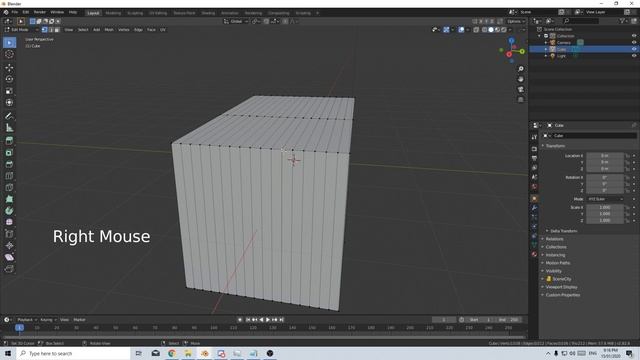This screenshot has width=640, height=360.
Task: Select the Select Box tool in the toolbar
Action: tap(9, 42)
